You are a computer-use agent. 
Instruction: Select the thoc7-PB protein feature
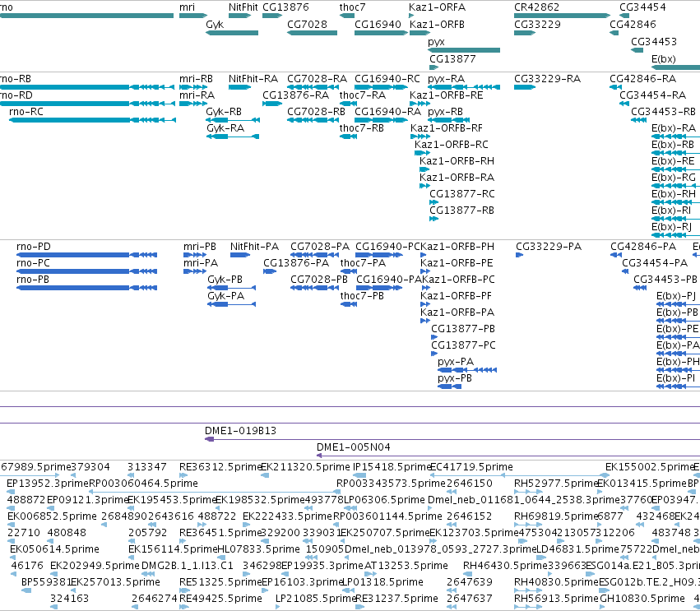click(349, 304)
